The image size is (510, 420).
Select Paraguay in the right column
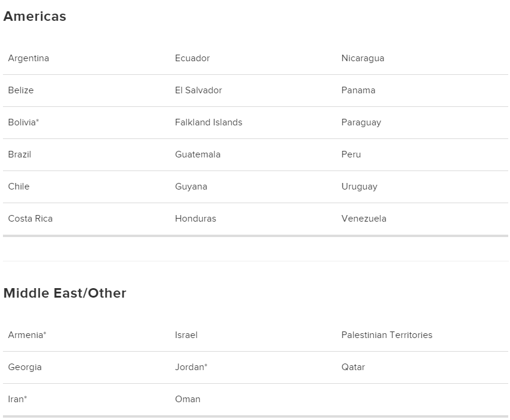[x=361, y=122]
